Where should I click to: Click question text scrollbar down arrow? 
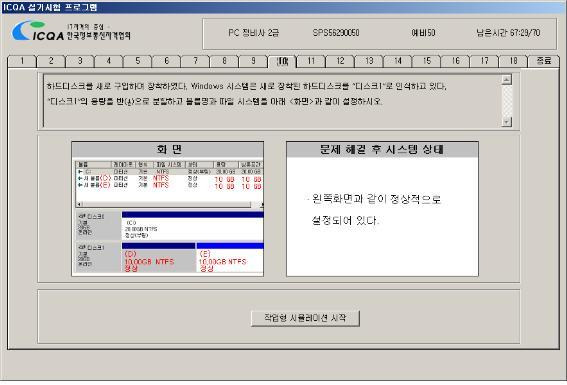pyautogui.click(x=507, y=122)
